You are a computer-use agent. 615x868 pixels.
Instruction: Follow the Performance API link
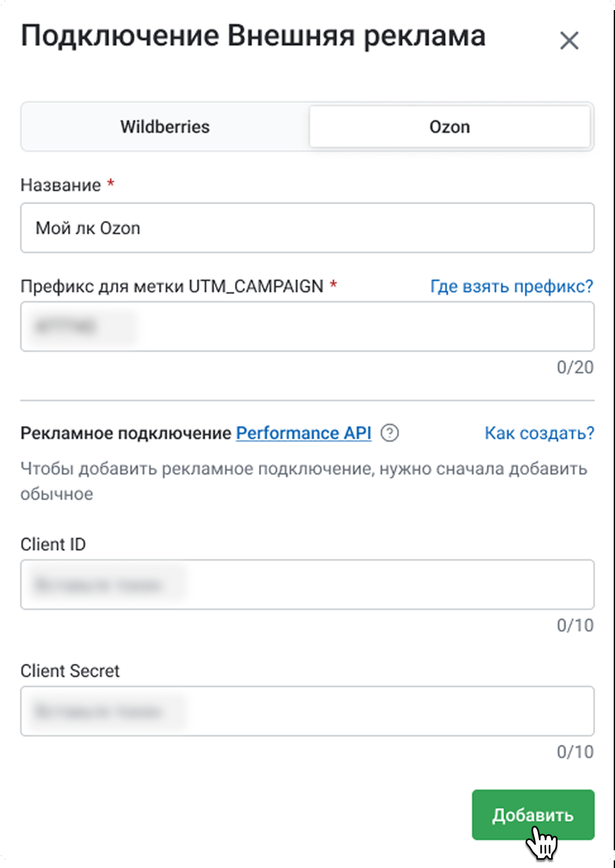[x=303, y=433]
